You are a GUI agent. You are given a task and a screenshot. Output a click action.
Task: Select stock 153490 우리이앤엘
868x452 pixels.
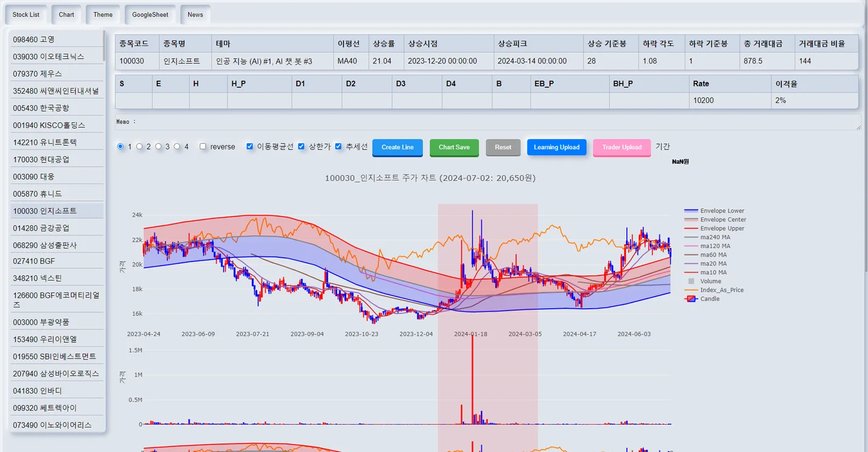56,339
